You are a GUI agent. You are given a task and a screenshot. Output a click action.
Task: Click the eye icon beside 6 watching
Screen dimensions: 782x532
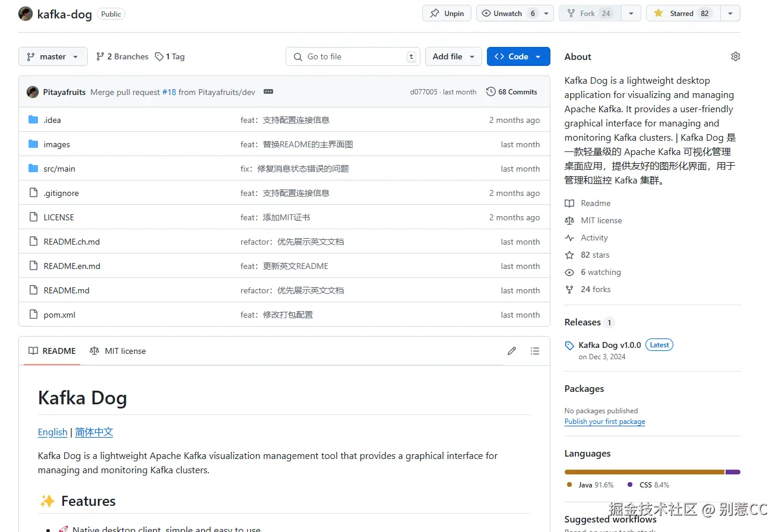click(569, 272)
